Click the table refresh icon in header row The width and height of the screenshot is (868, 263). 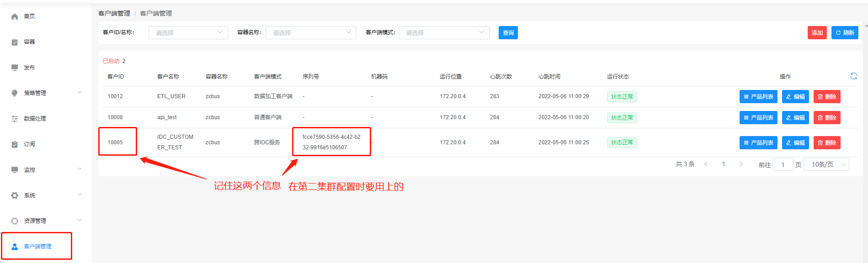point(853,76)
